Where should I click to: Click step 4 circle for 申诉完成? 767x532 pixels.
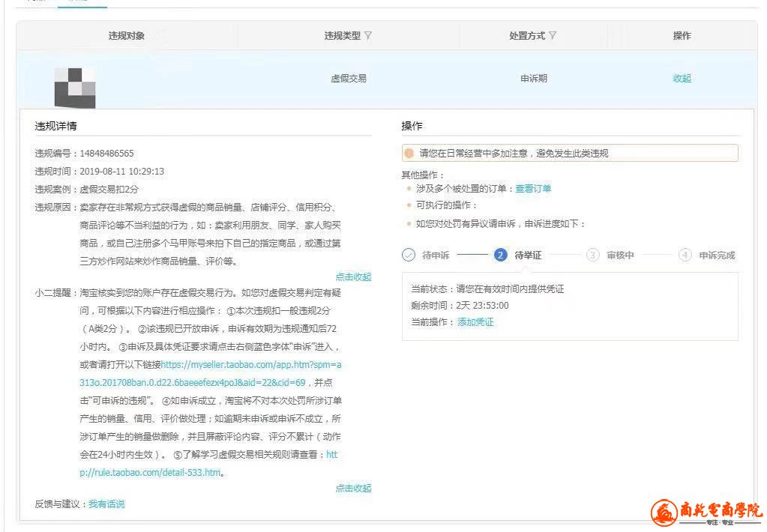[685, 255]
